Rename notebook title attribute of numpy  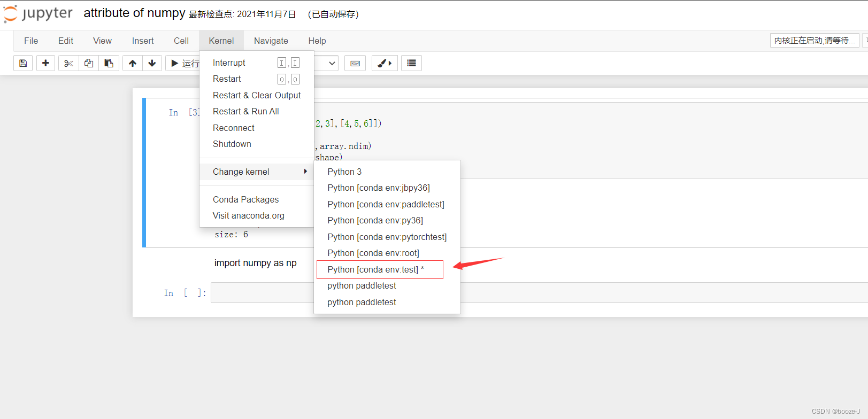click(x=134, y=13)
